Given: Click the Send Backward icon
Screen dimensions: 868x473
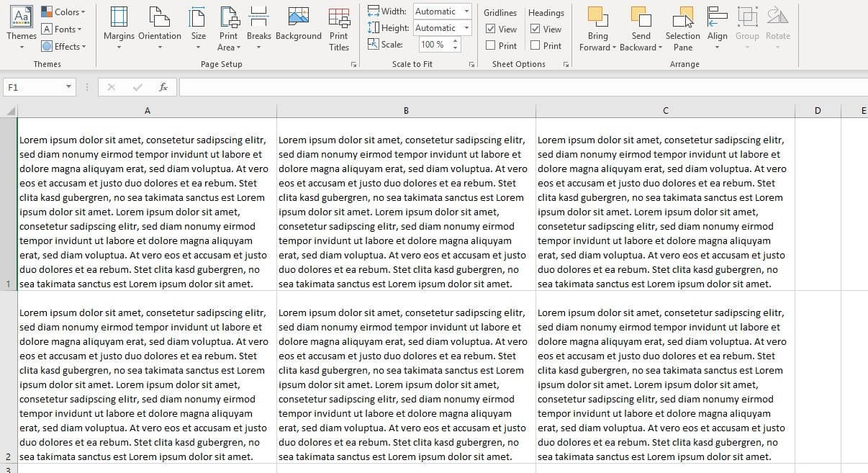Looking at the screenshot, I should tap(640, 22).
